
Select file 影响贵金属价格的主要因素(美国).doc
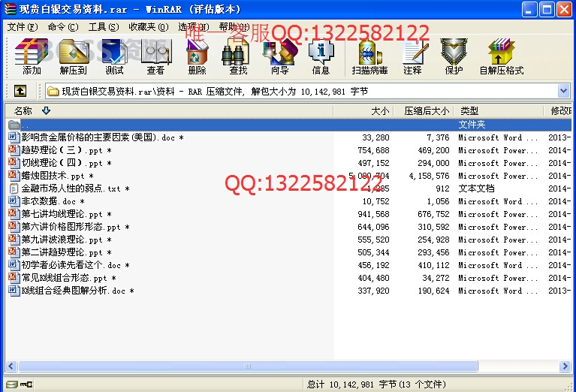102,137
